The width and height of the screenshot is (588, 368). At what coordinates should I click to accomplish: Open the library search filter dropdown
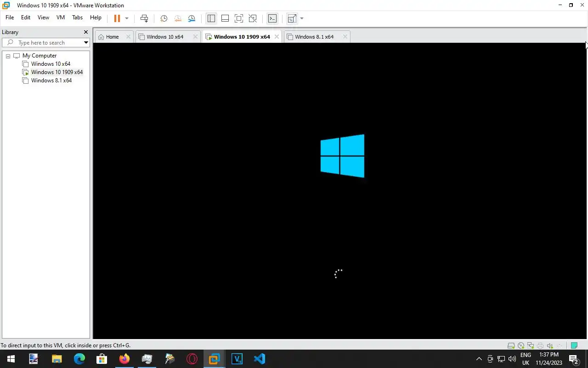(x=86, y=43)
